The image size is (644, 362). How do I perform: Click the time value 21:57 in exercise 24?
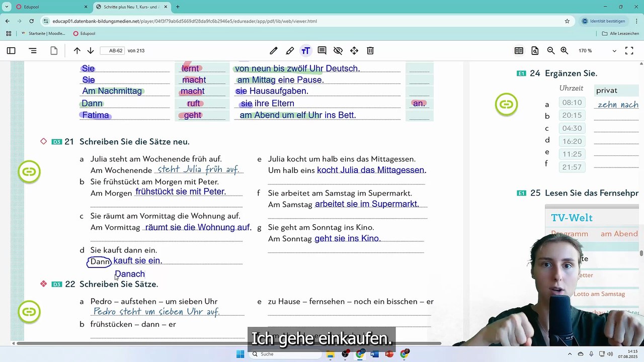click(572, 167)
